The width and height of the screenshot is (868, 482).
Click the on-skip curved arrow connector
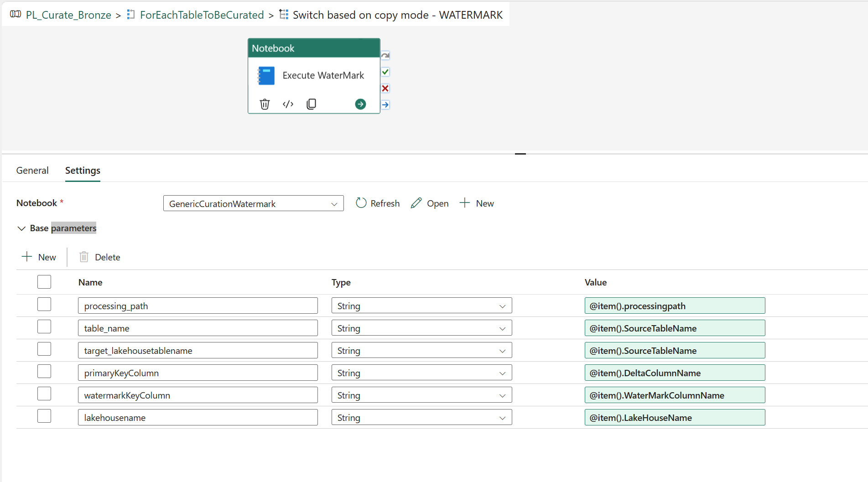tap(385, 55)
